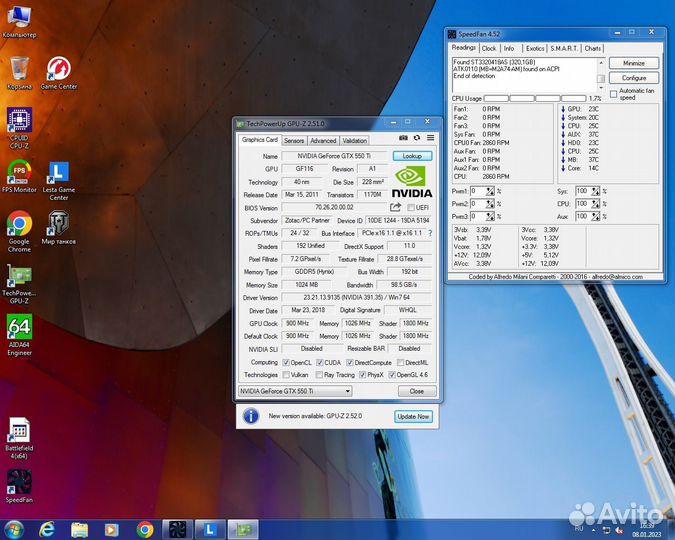
Task: Launch FPS Monitor desktop shortcut
Action: point(19,176)
